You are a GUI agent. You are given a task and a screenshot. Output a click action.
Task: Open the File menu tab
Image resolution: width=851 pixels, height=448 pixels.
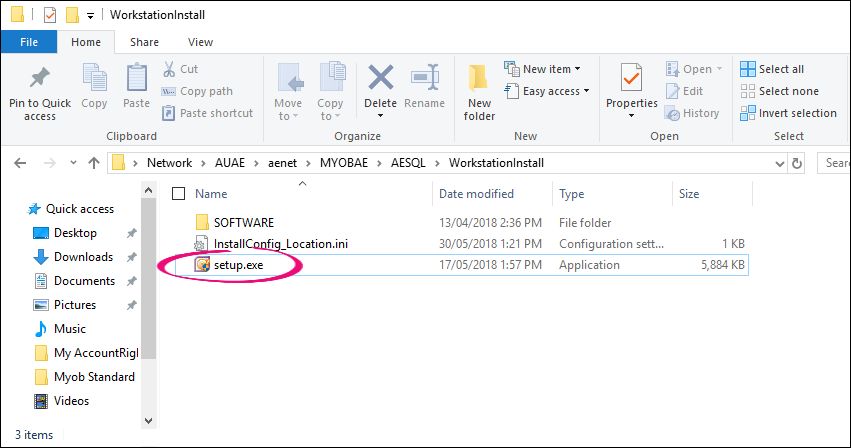(x=29, y=42)
